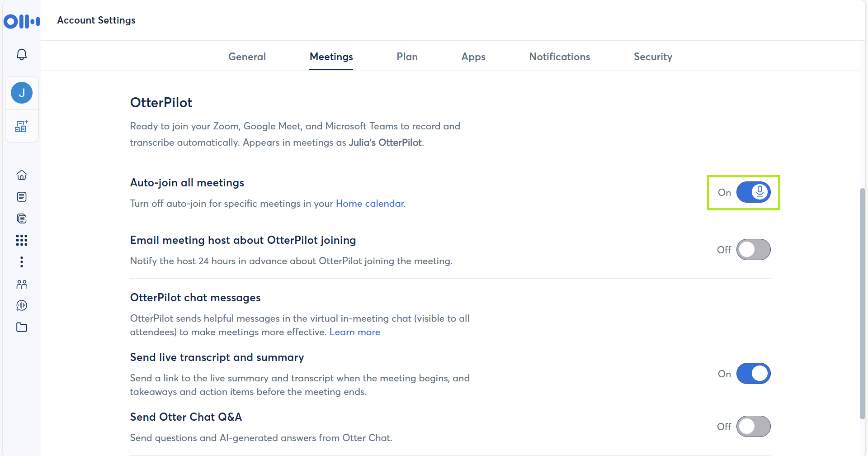
Task: Open the people/groups icon in sidebar
Action: [22, 284]
